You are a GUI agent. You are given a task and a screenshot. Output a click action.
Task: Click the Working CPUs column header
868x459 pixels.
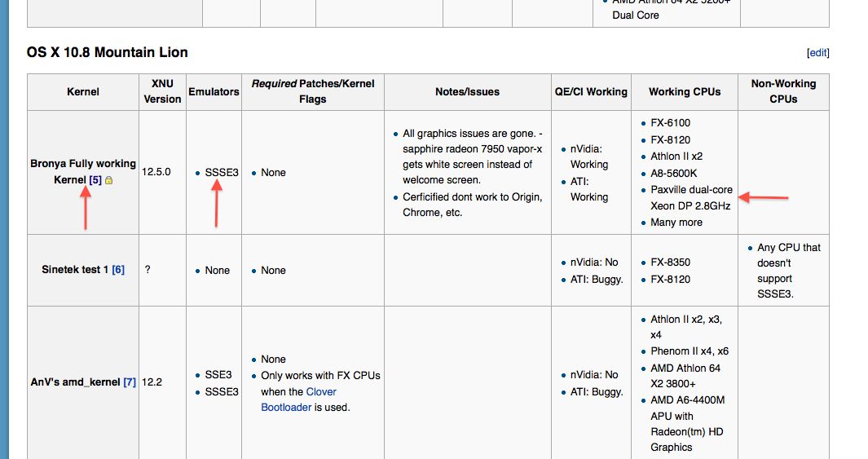685,92
